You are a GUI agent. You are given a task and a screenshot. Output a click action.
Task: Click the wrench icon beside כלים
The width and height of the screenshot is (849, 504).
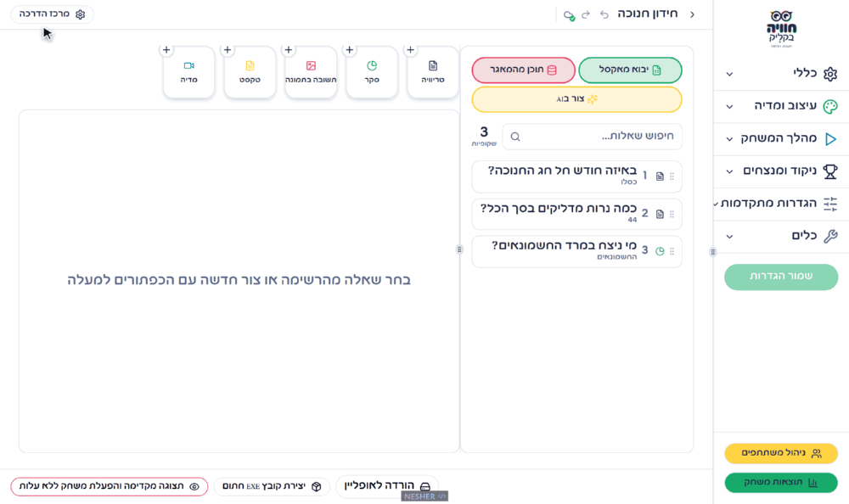[x=830, y=236]
